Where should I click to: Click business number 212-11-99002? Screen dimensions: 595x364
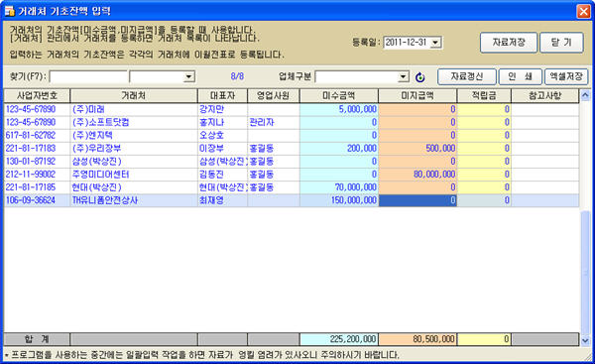[37, 175]
